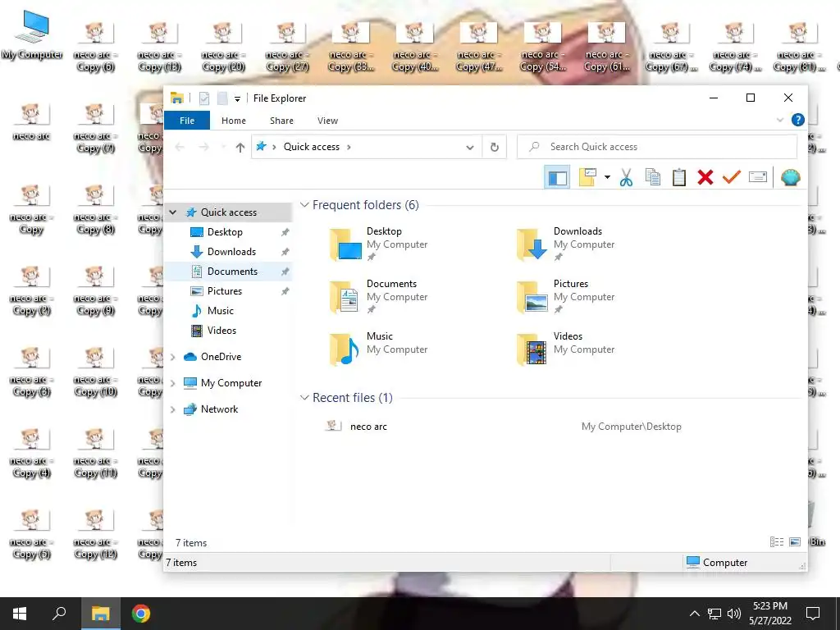Open Customize Quick Access Toolbar dropdown
This screenshot has height=630, width=840.
click(237, 98)
